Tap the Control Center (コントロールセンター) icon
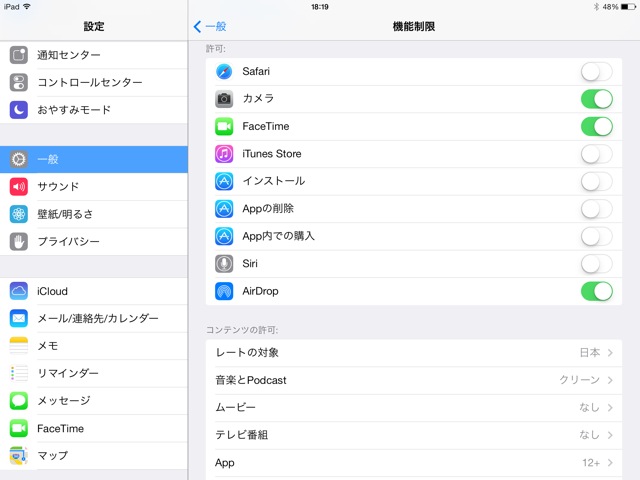This screenshot has height=480, width=640. (x=19, y=82)
